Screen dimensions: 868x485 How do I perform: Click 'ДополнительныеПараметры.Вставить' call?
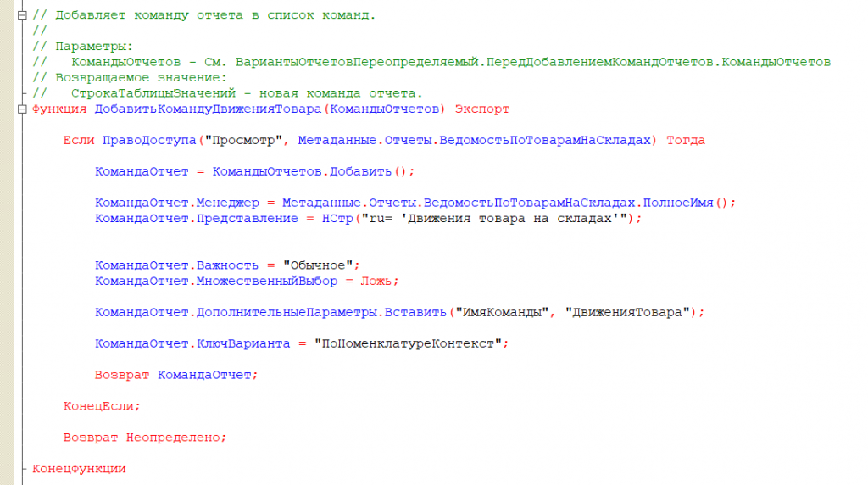click(x=321, y=312)
